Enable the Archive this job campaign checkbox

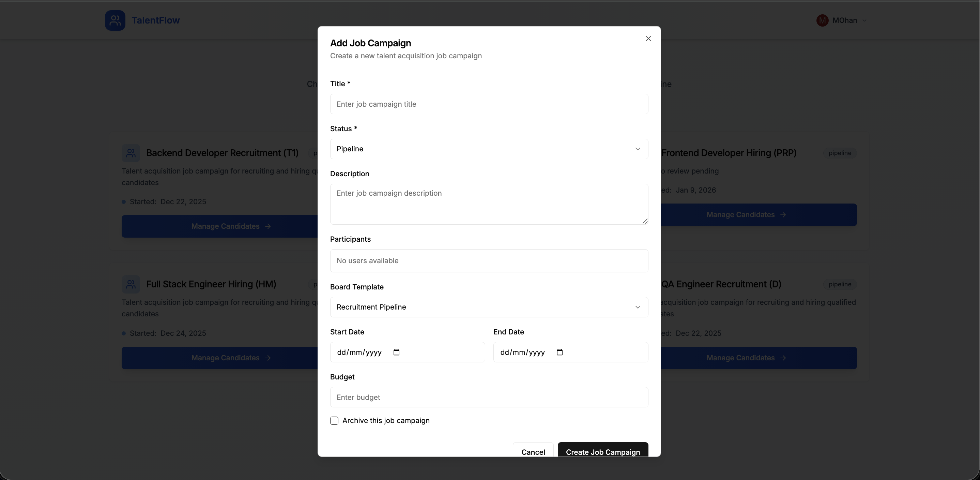(334, 421)
